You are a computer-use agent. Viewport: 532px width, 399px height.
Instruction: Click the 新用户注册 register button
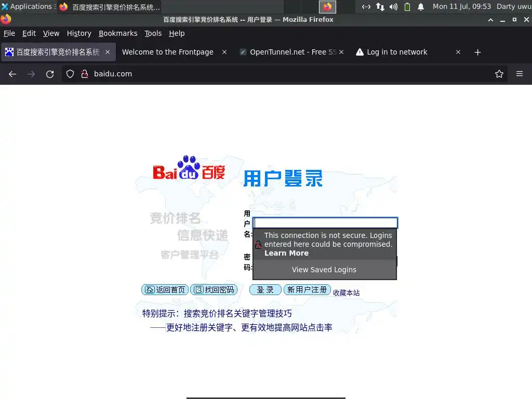[x=307, y=289]
